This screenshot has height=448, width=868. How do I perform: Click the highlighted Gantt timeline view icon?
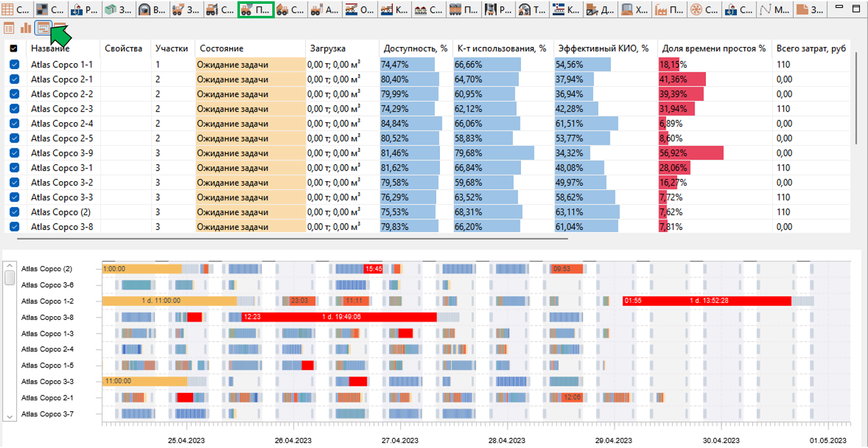tap(43, 28)
